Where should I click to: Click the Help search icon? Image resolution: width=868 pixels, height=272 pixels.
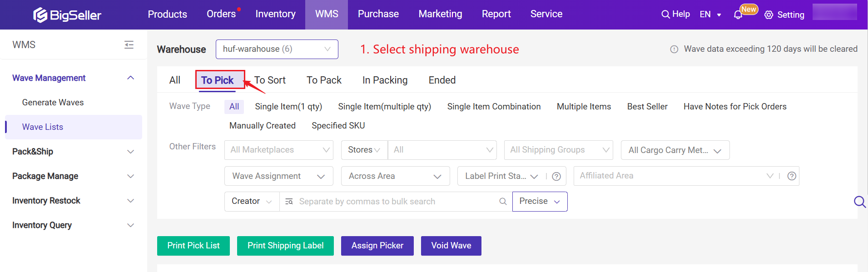coord(665,15)
